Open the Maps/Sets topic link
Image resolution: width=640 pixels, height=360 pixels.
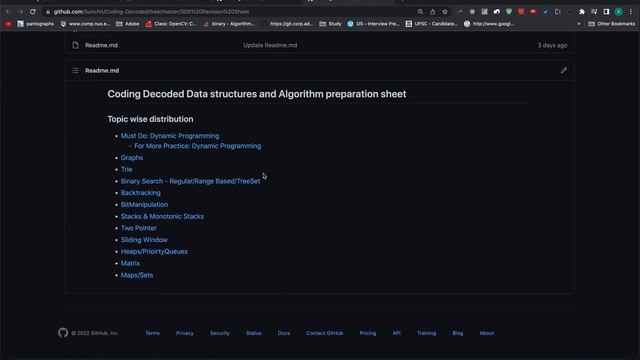[x=137, y=275]
